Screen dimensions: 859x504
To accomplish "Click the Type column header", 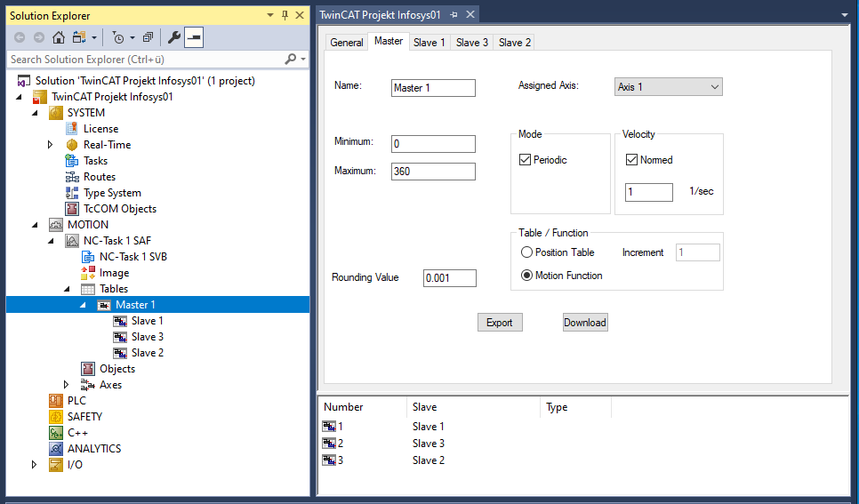I will click(575, 407).
